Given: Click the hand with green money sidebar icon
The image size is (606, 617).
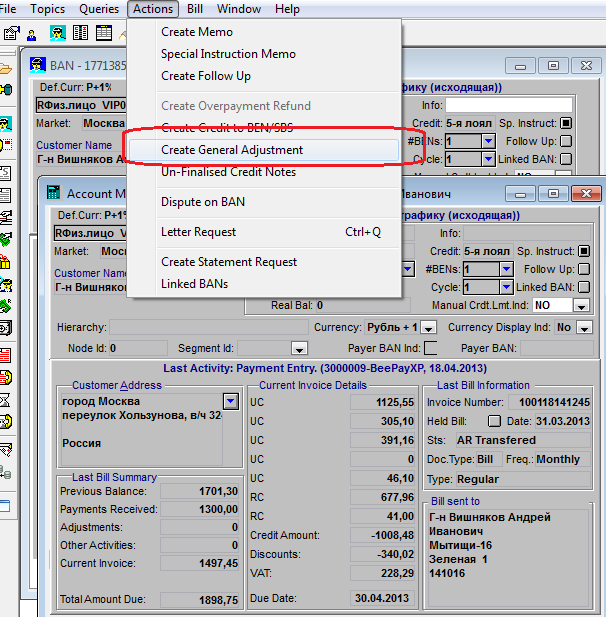Looking at the screenshot, I should click(x=6, y=239).
